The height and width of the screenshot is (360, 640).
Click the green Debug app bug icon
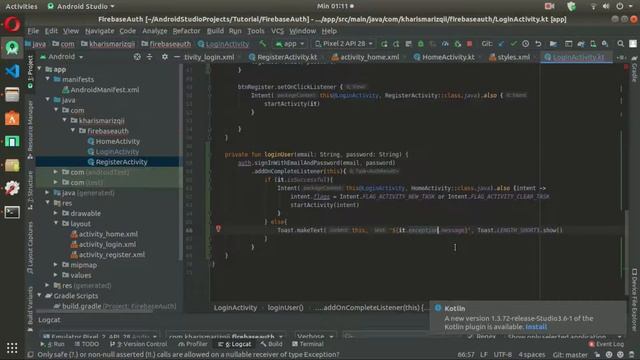[x=420, y=44]
